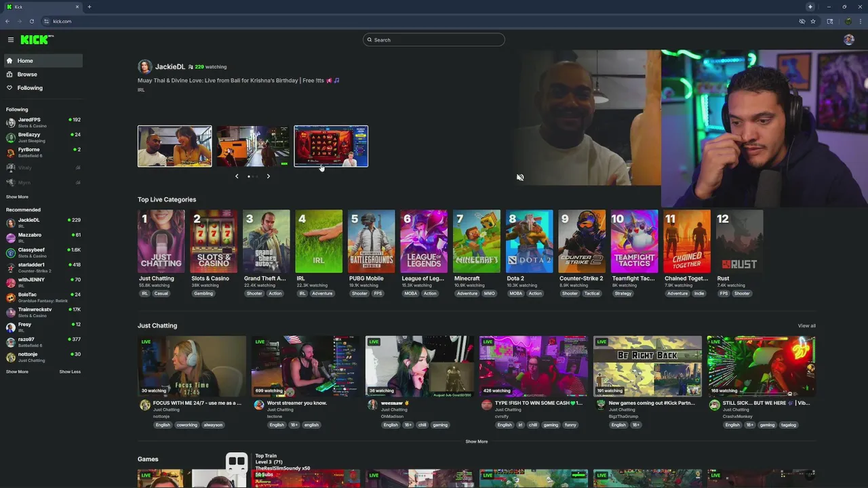The image size is (868, 488).
Task: Open Trainwreckstv avatar in Recommended
Action: pyautogui.click(x=11, y=312)
